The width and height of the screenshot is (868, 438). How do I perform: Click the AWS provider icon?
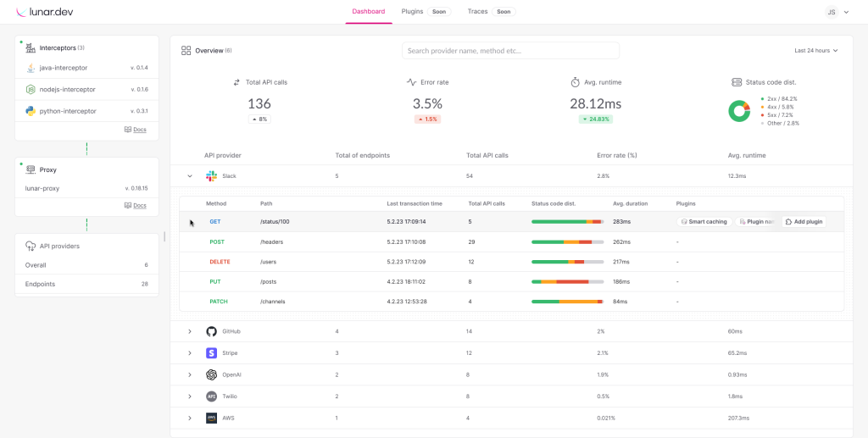(211, 418)
